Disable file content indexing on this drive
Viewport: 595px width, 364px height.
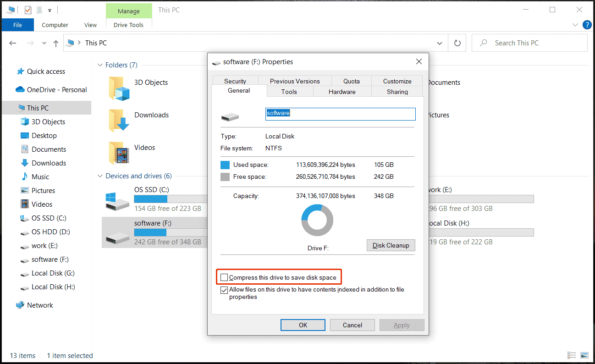224,290
